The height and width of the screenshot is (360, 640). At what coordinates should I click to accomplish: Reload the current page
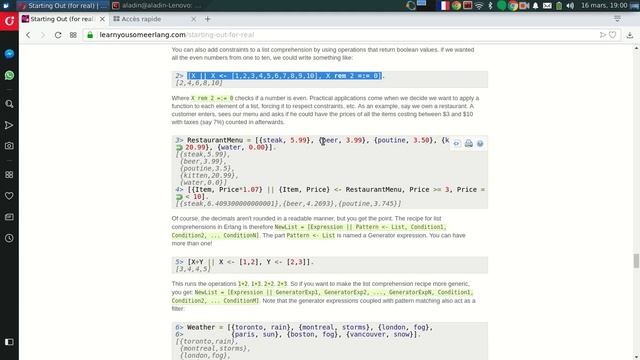pyautogui.click(x=58, y=35)
